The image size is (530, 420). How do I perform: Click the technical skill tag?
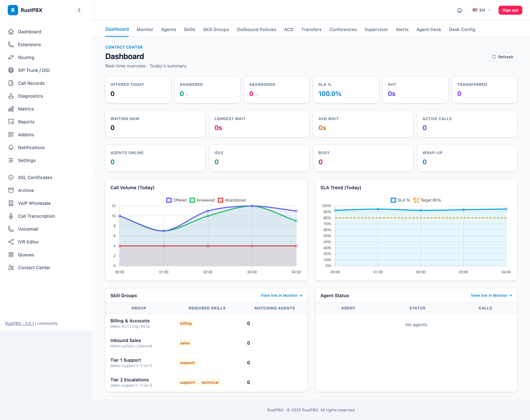tap(210, 382)
